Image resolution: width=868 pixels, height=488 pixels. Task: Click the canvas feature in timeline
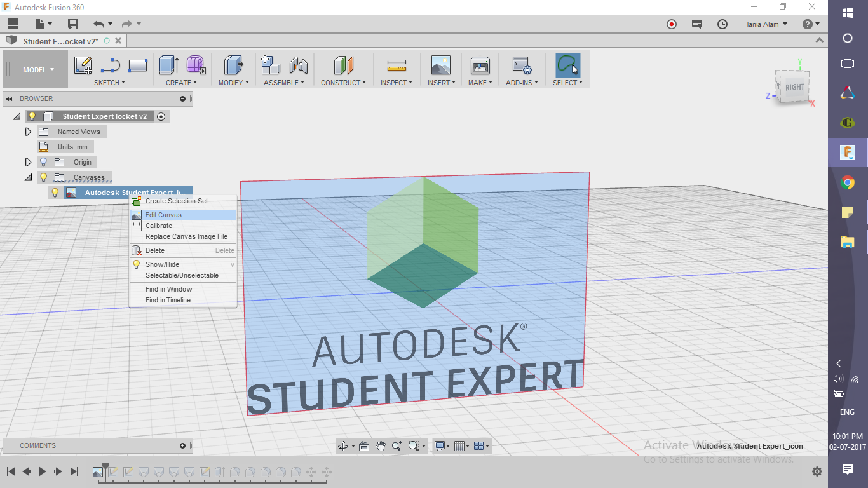click(x=98, y=472)
